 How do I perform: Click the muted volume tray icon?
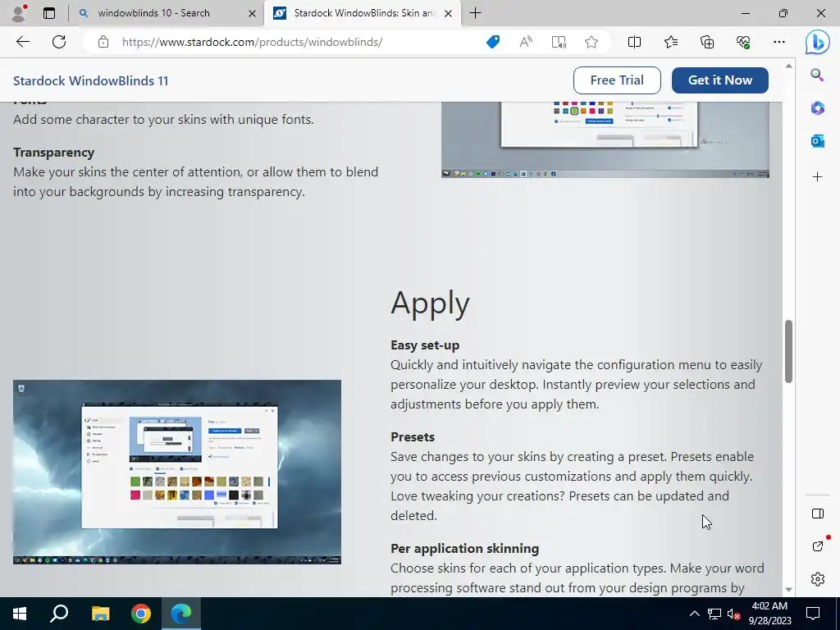point(733,614)
